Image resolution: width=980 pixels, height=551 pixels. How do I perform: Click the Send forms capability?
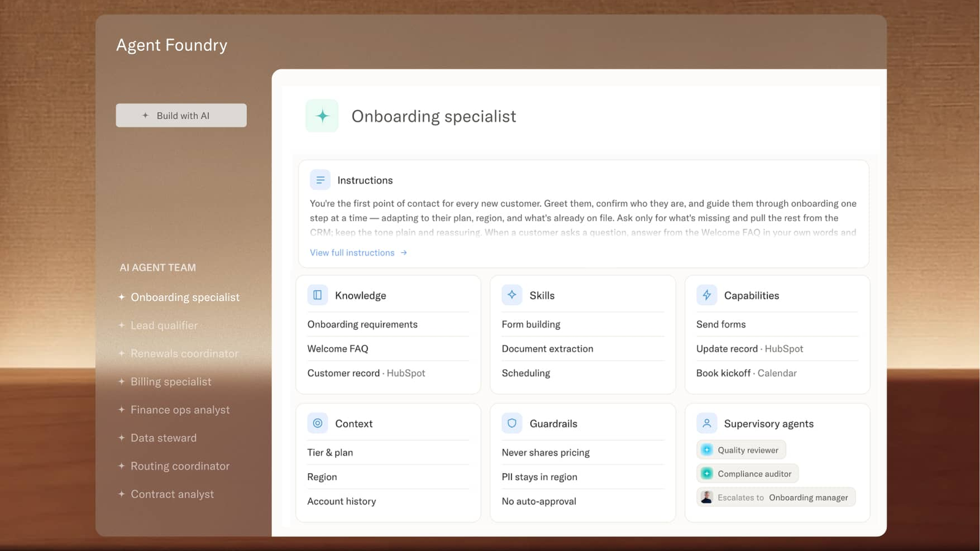point(777,324)
